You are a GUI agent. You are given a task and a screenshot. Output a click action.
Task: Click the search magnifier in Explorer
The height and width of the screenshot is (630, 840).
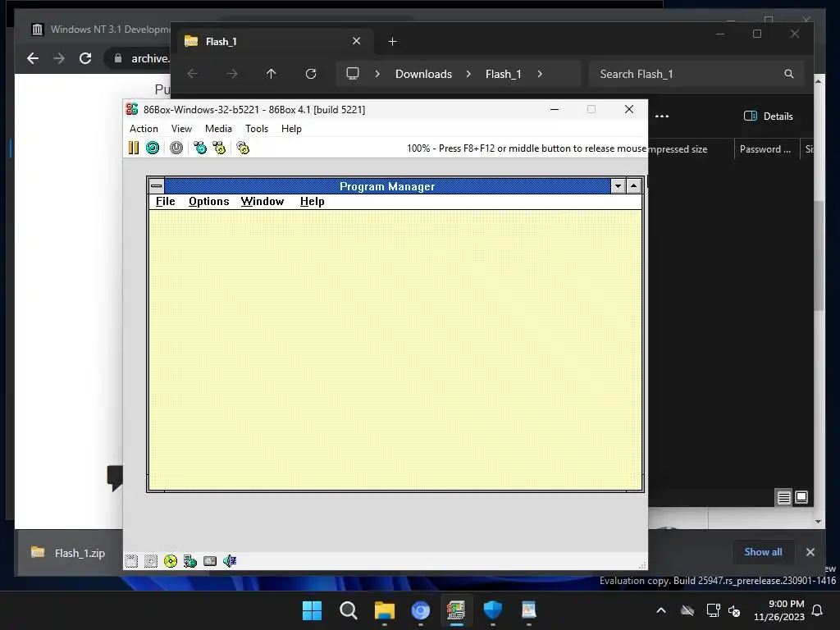[x=788, y=74]
